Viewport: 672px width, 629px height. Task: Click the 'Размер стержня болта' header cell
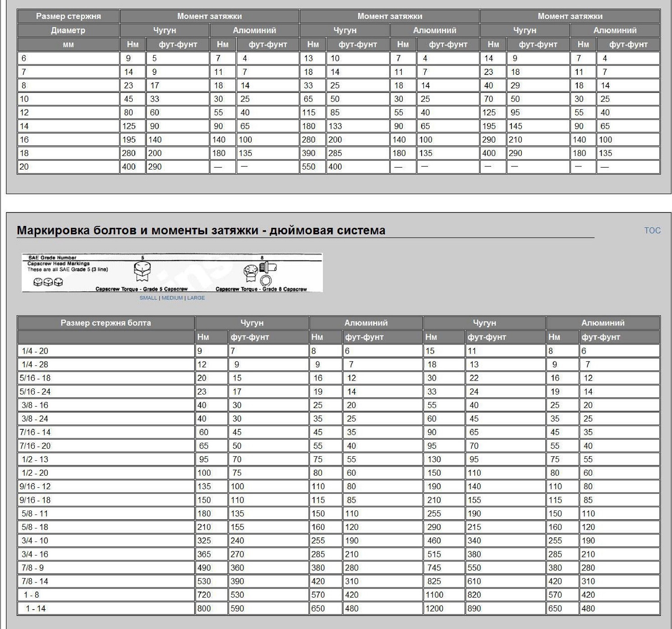106,323
